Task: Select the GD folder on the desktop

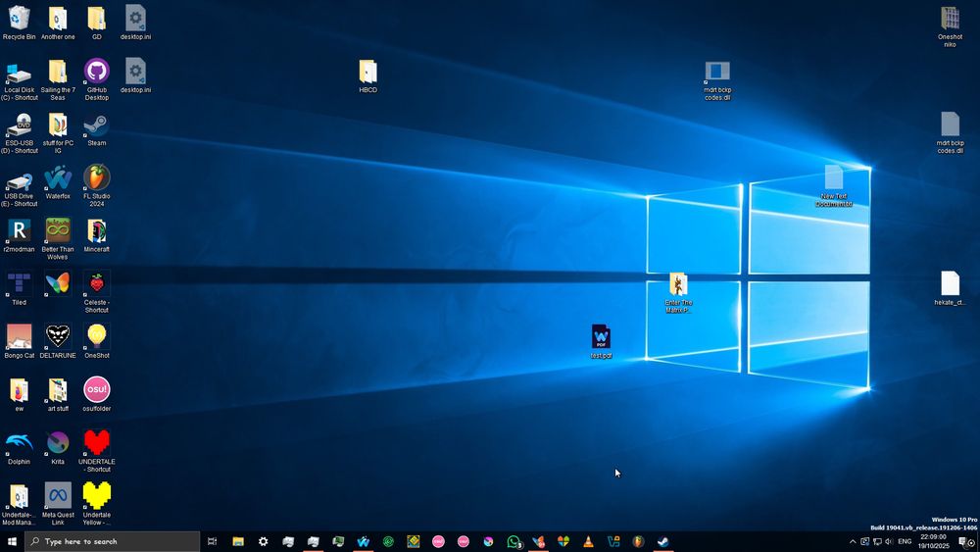Action: point(97,24)
